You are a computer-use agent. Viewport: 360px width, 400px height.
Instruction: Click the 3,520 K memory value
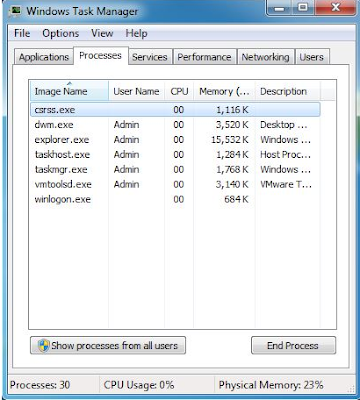232,125
